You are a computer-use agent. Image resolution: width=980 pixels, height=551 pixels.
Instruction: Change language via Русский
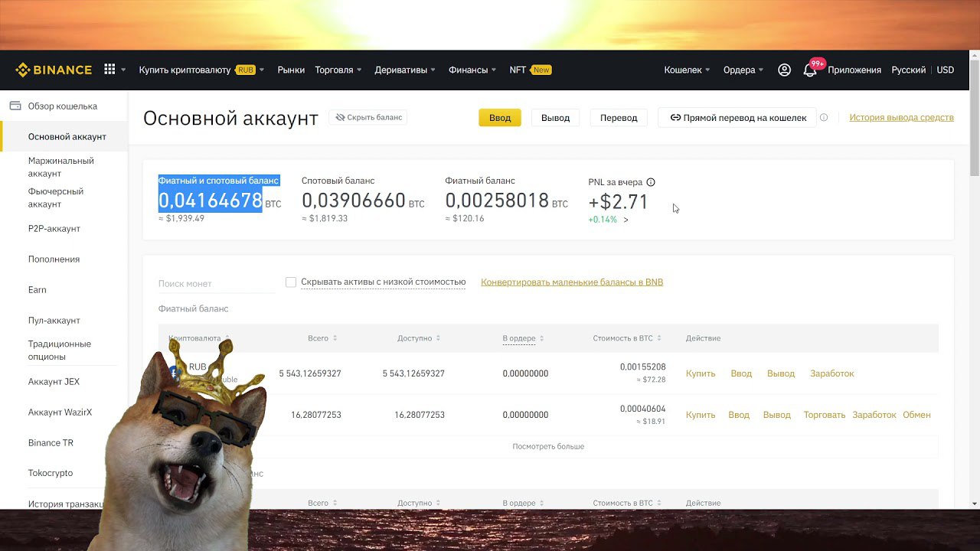pyautogui.click(x=909, y=70)
